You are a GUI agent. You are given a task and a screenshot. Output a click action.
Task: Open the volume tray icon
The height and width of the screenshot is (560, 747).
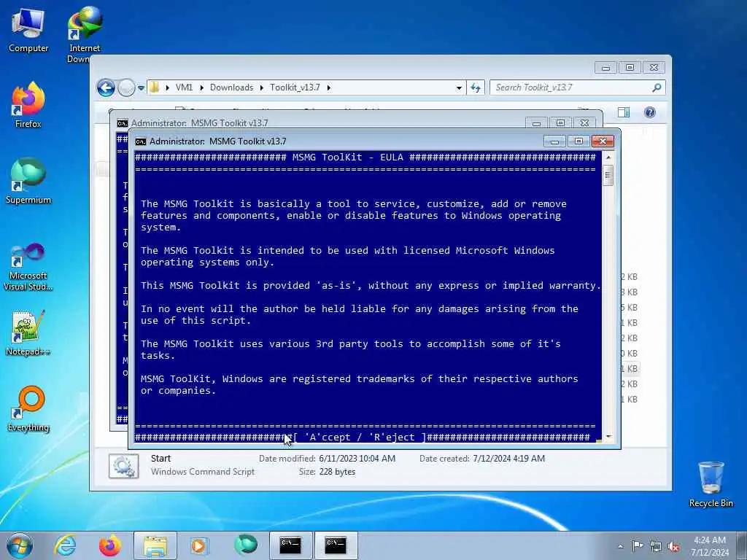673,546
